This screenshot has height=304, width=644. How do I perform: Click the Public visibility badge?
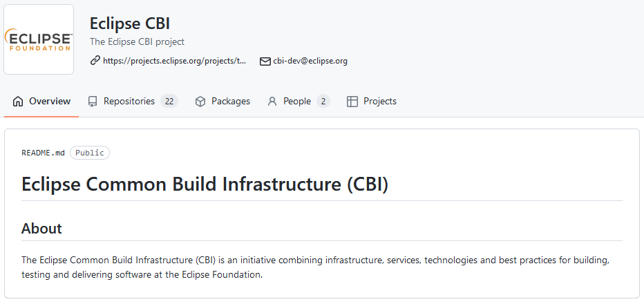point(90,153)
